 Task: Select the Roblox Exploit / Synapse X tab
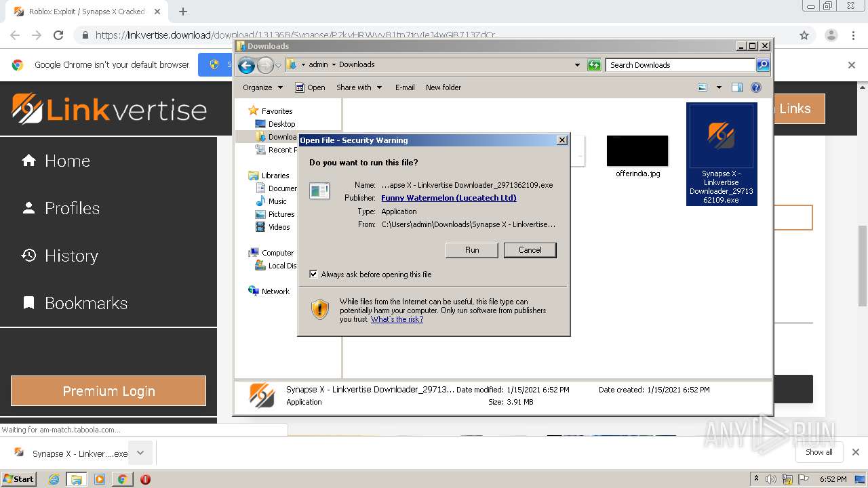pos(85,12)
